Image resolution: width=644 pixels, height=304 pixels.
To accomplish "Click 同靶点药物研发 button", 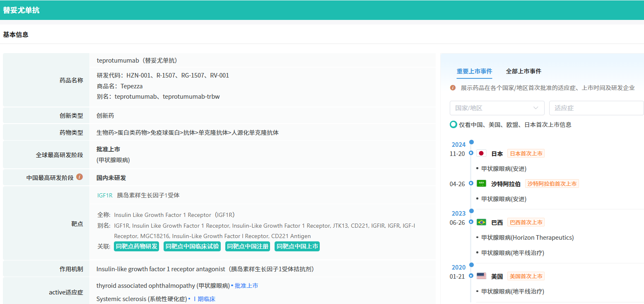I will tap(137, 246).
